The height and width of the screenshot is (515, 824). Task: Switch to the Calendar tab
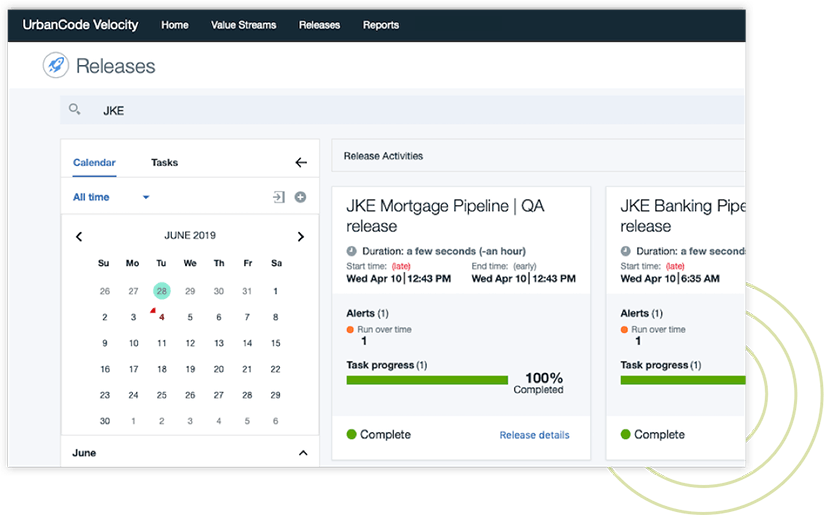tap(94, 162)
